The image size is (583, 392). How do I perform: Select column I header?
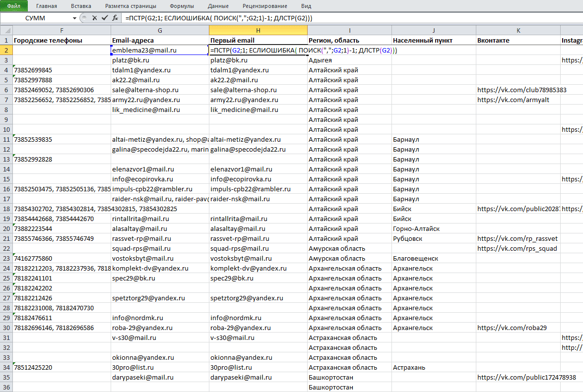point(349,30)
